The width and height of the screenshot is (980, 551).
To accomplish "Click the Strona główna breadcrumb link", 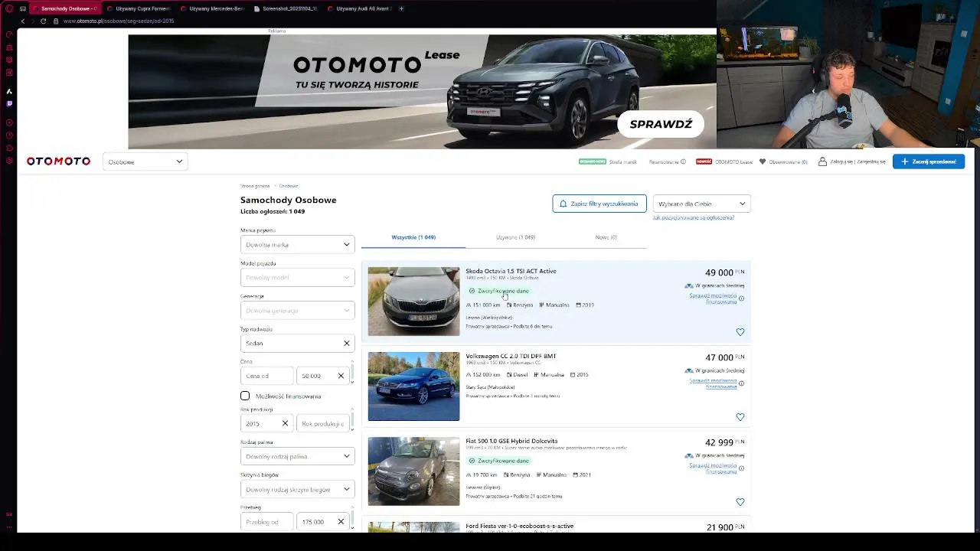I will click(255, 186).
